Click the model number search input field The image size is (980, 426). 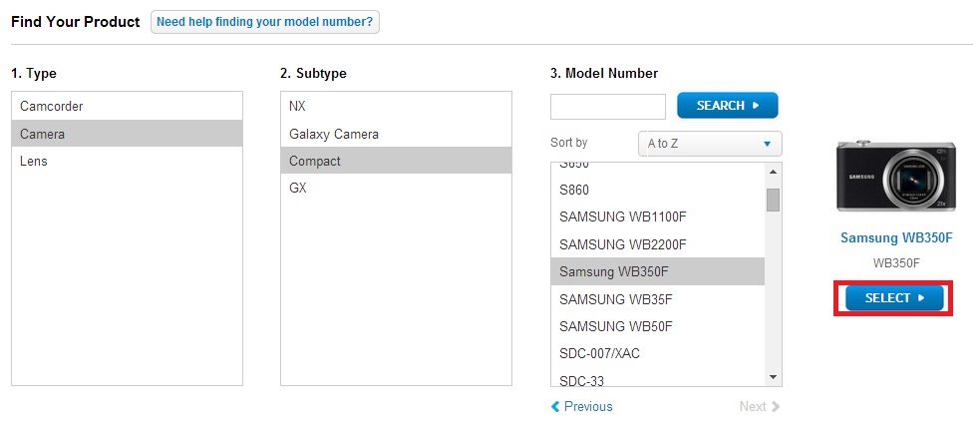(x=607, y=107)
